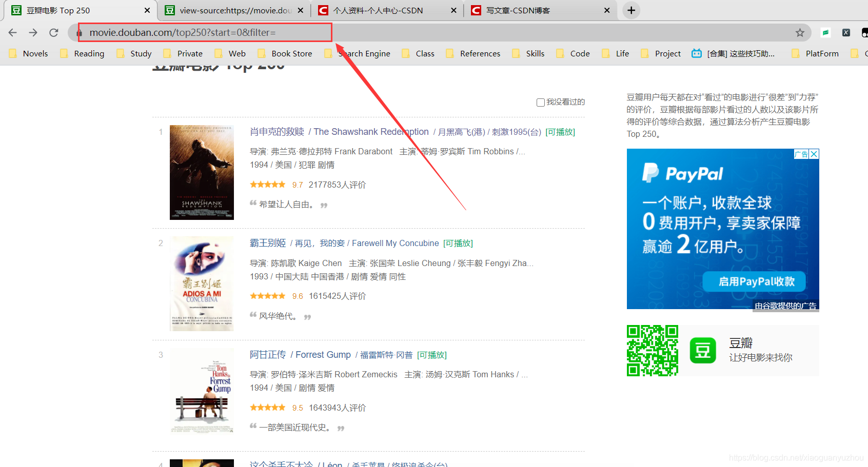This screenshot has width=868, height=467.
Task: Click the 广告 ad info label
Action: coord(801,154)
